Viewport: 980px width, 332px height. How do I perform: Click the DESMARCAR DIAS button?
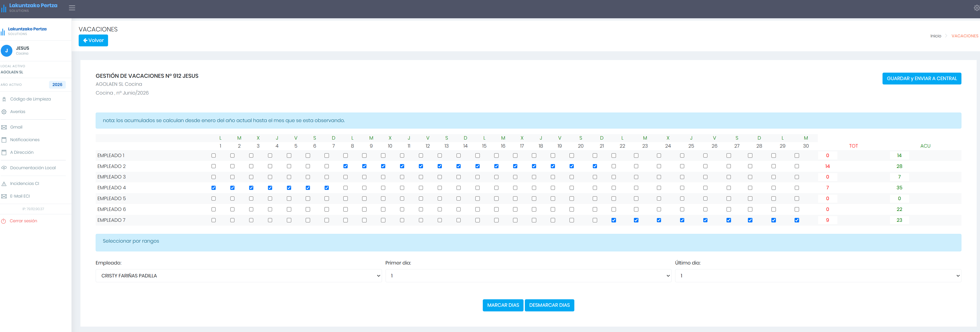549,305
